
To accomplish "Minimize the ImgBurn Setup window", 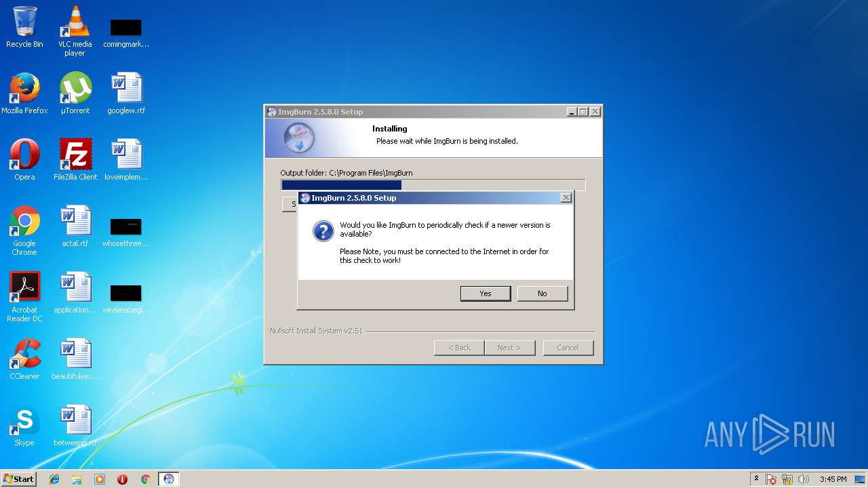I will [572, 112].
